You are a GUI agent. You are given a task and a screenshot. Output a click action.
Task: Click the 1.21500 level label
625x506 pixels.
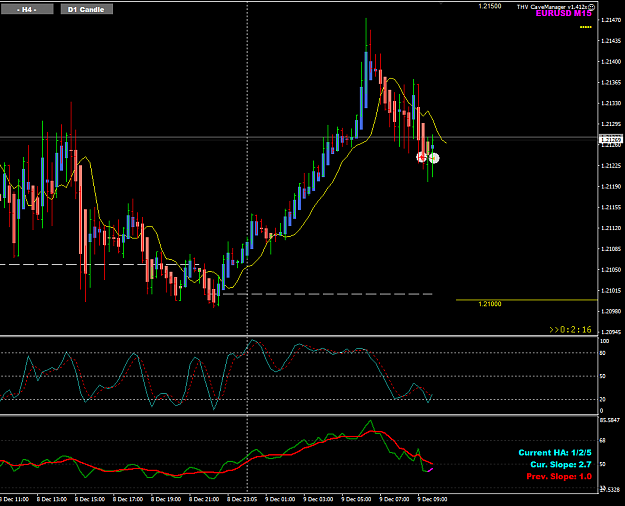click(x=490, y=6)
